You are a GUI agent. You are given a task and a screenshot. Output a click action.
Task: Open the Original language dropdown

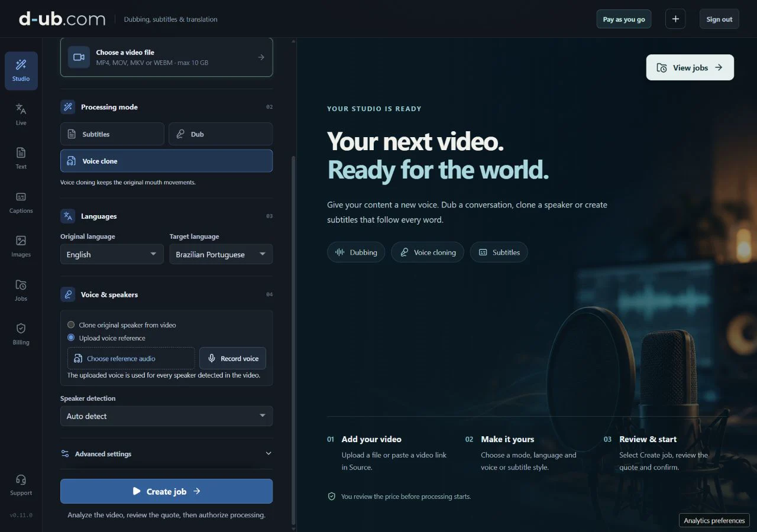pyautogui.click(x=112, y=254)
